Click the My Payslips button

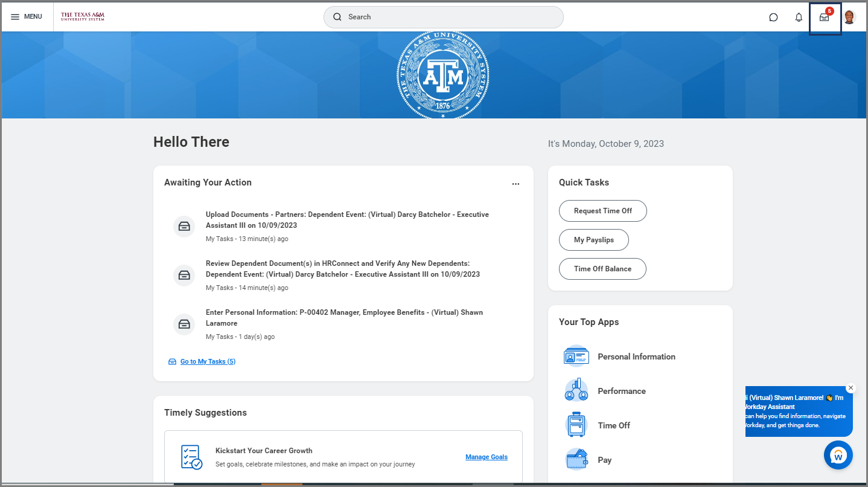click(x=593, y=240)
